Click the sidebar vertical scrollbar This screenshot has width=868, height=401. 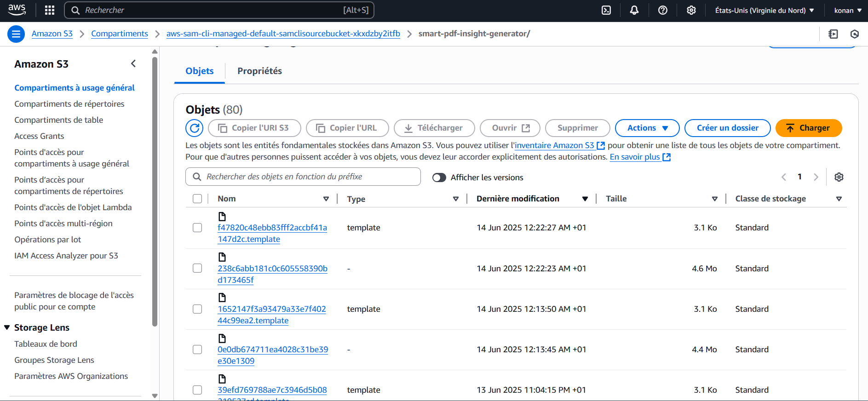155,191
